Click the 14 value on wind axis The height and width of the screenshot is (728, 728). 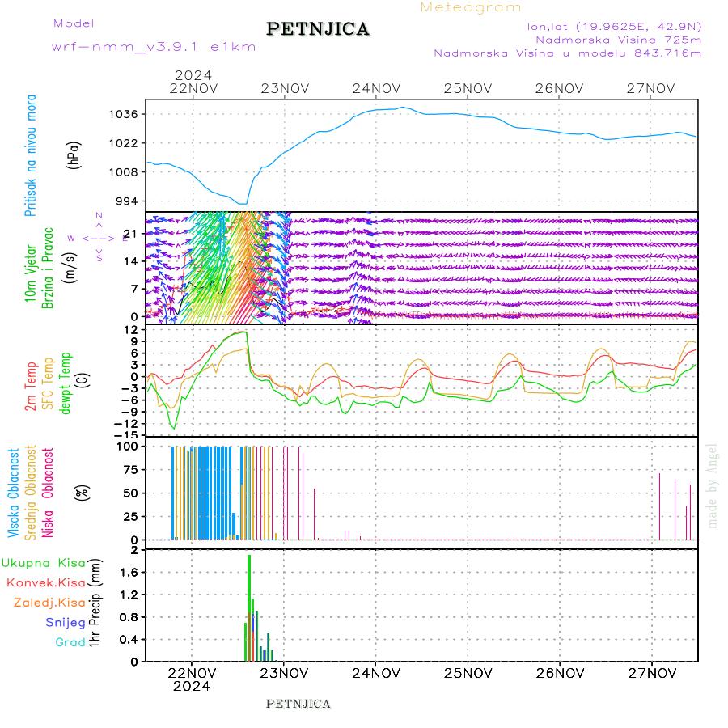pyautogui.click(x=131, y=261)
